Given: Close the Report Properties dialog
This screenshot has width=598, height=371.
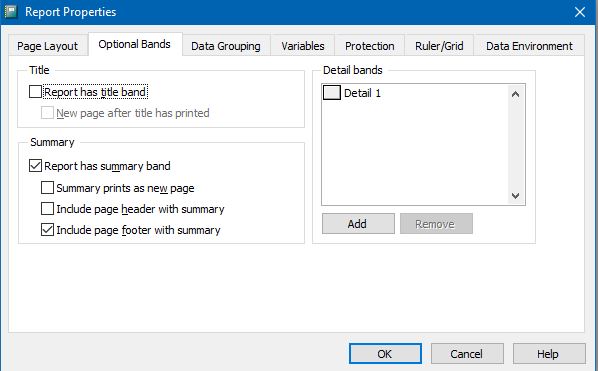Looking at the screenshot, I should point(580,12).
